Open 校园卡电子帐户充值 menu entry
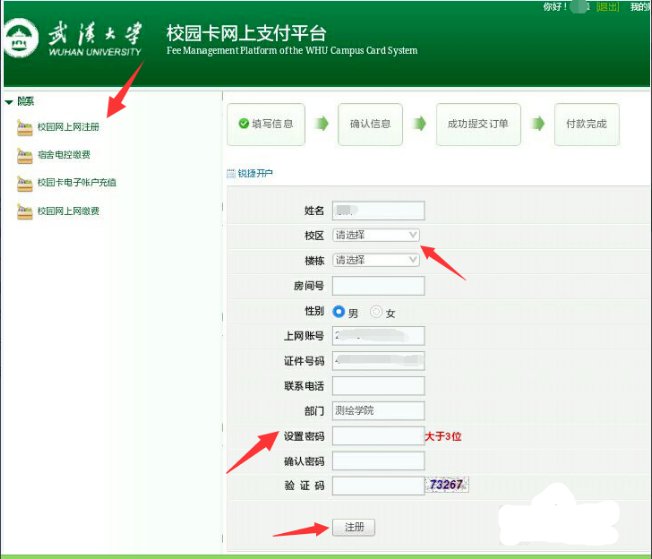This screenshot has width=652, height=559. click(x=77, y=182)
